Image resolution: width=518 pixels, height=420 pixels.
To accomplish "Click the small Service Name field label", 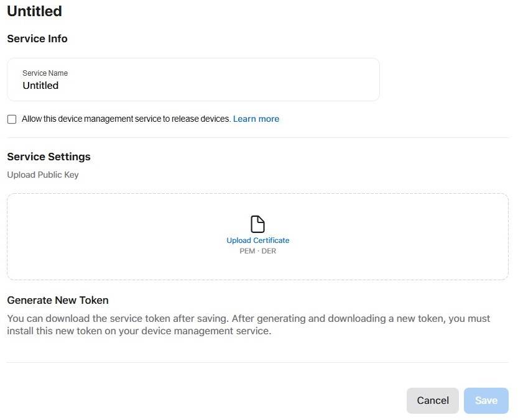I will tap(45, 73).
